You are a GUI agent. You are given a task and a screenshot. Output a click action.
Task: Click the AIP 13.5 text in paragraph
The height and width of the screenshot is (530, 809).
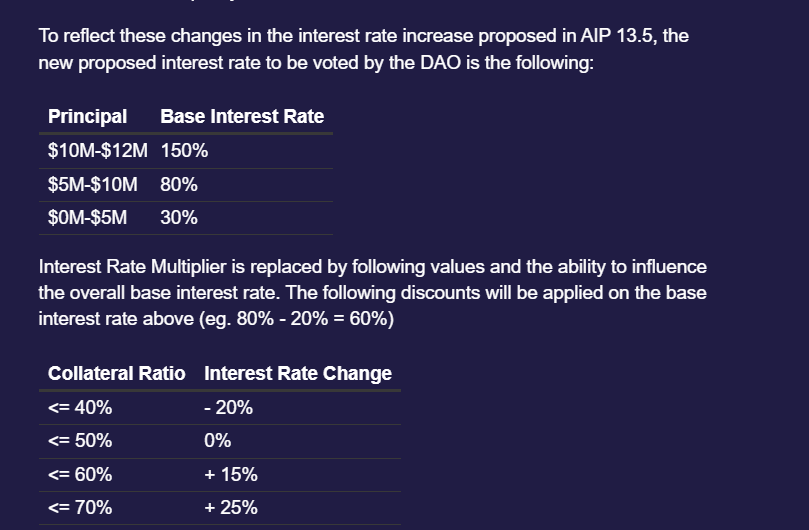point(617,36)
